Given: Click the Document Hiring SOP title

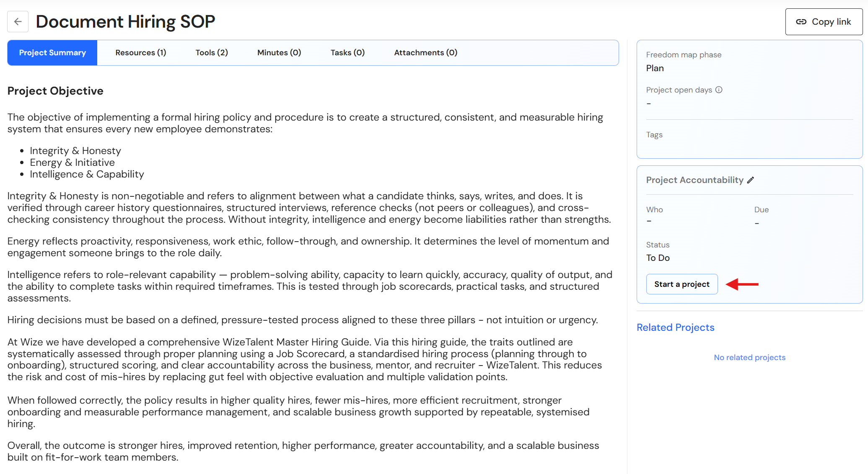Looking at the screenshot, I should (x=125, y=21).
